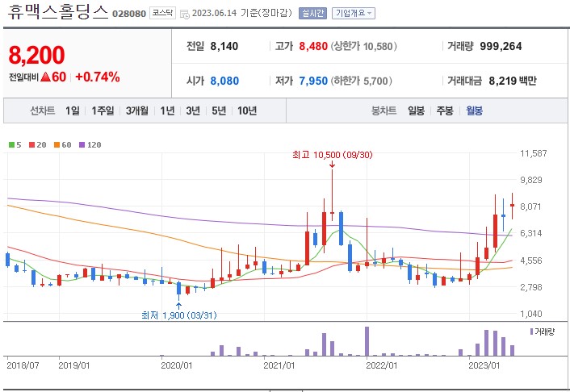This screenshot has height=392, width=570.
Task: Click the +0.74% change value
Action: point(98,77)
